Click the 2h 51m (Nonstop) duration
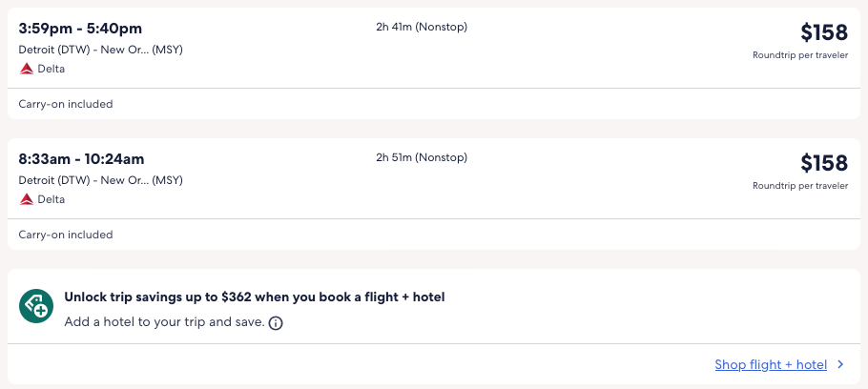This screenshot has width=868, height=389. (422, 157)
